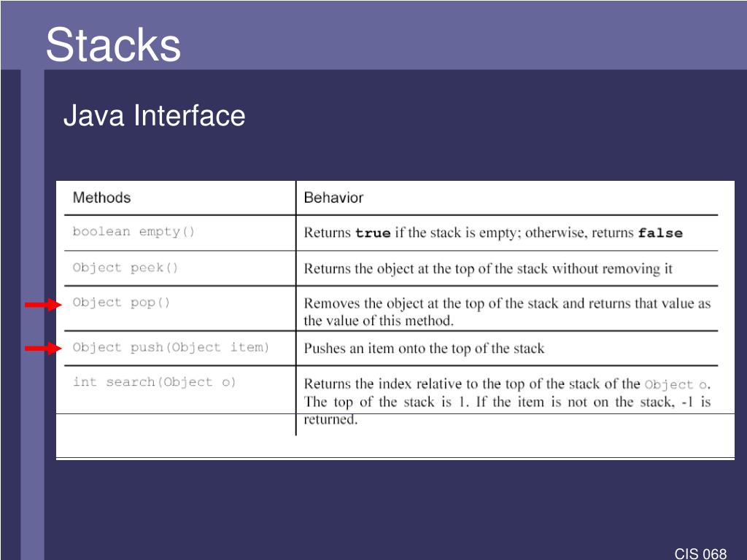Screen dimensions: 747x560
Task: Click the push behavior description
Action: [424, 349]
